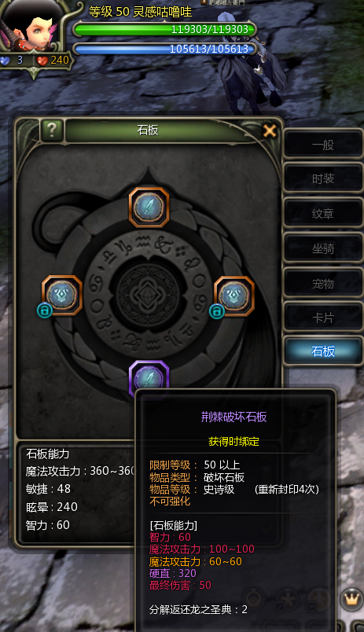Switch to the 纹章 tab

coord(323,214)
